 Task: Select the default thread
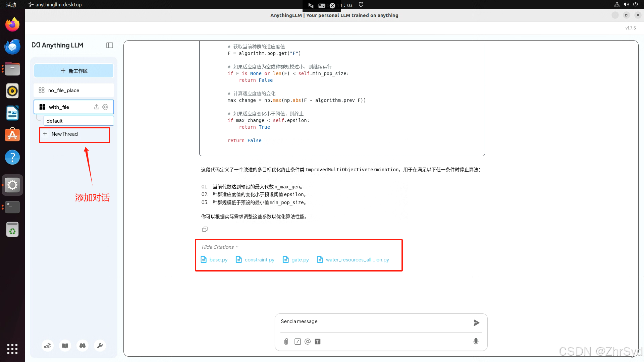pyautogui.click(x=78, y=121)
